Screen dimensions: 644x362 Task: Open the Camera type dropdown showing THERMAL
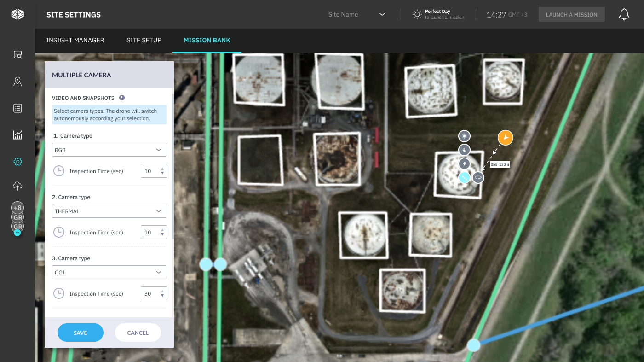click(x=109, y=210)
